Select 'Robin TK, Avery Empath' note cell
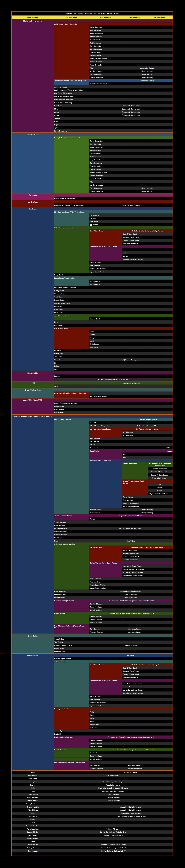Image resolution: width=185 pixels, height=868 pixels. (x=131, y=205)
